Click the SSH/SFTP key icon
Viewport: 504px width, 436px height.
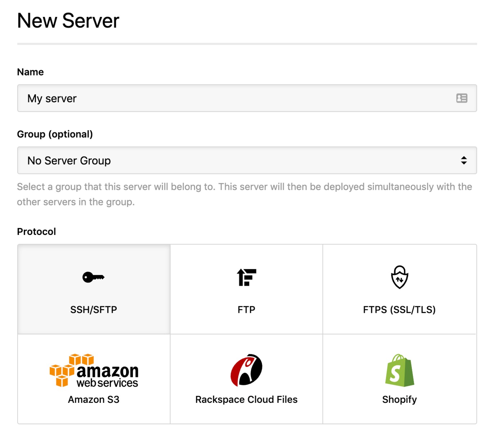[93, 277]
